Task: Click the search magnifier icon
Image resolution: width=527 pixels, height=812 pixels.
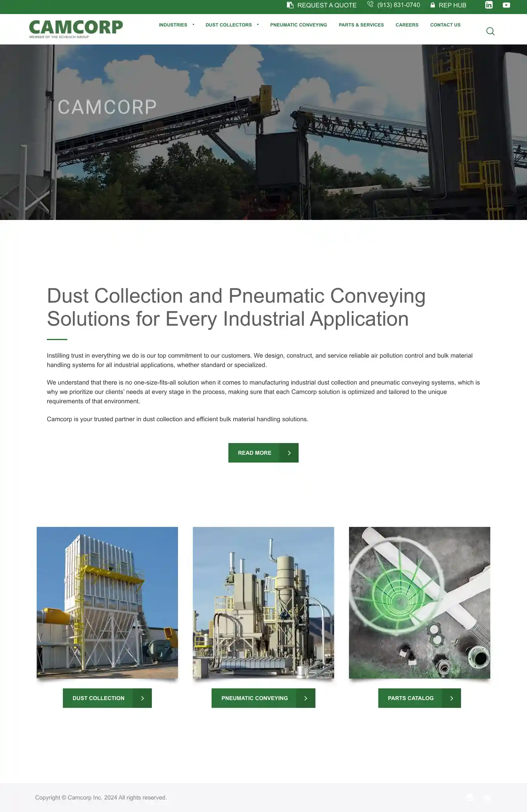Action: (x=490, y=31)
